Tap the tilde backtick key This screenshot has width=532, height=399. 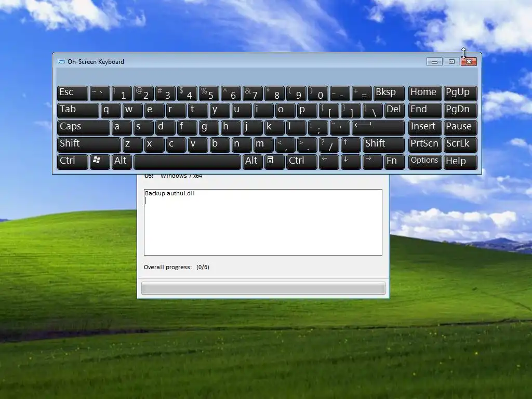[100, 94]
